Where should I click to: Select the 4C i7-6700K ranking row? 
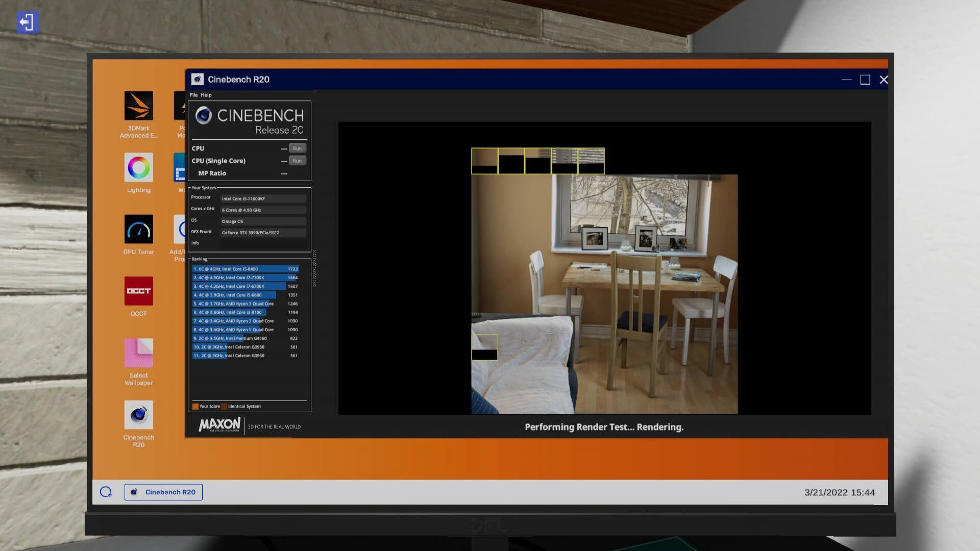click(243, 286)
